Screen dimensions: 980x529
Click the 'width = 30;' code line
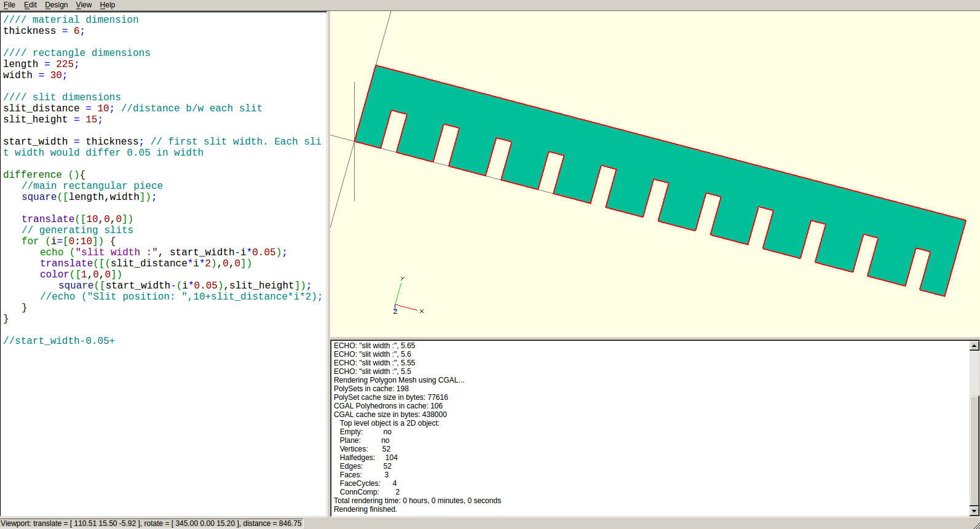35,75
